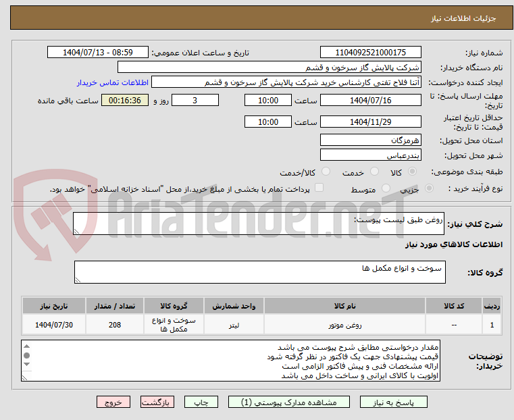The height and width of the screenshot is (420, 514).
Task: Click the کد کالا column header
Action: (454, 306)
